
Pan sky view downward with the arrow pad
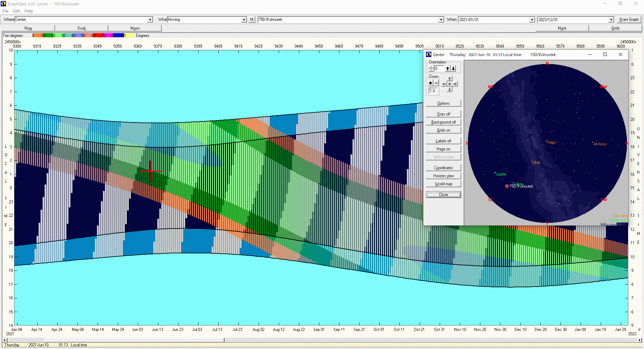pyautogui.click(x=450, y=89)
